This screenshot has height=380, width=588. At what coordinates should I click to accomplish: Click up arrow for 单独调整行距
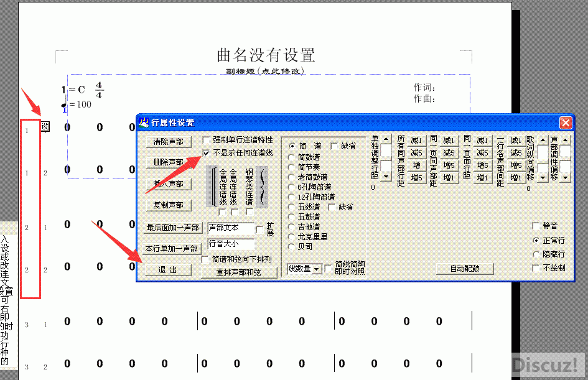(x=386, y=139)
